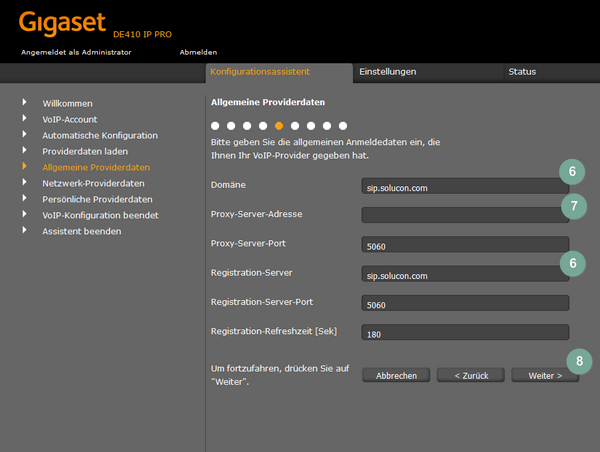Screen dimensions: 600x452
Task: Click the last white progress dot
Action: pyautogui.click(x=343, y=127)
